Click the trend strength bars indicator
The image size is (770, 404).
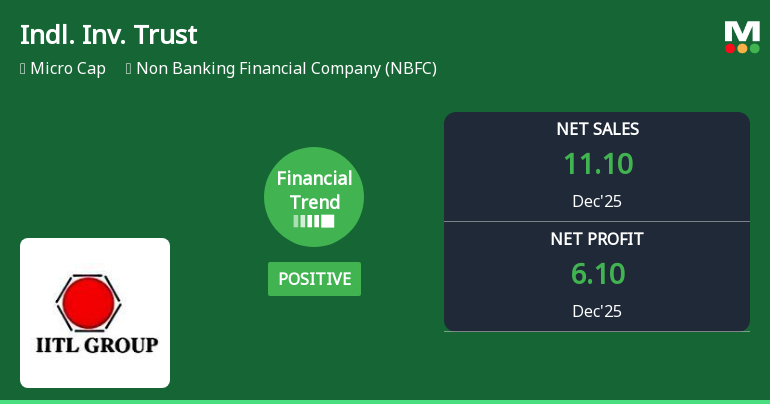(x=314, y=221)
